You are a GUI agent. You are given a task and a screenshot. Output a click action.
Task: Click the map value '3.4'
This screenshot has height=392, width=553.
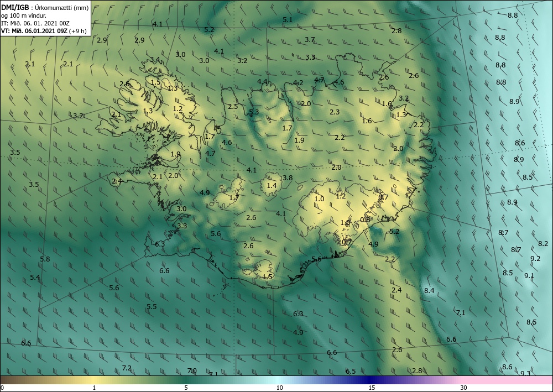(x=155, y=60)
